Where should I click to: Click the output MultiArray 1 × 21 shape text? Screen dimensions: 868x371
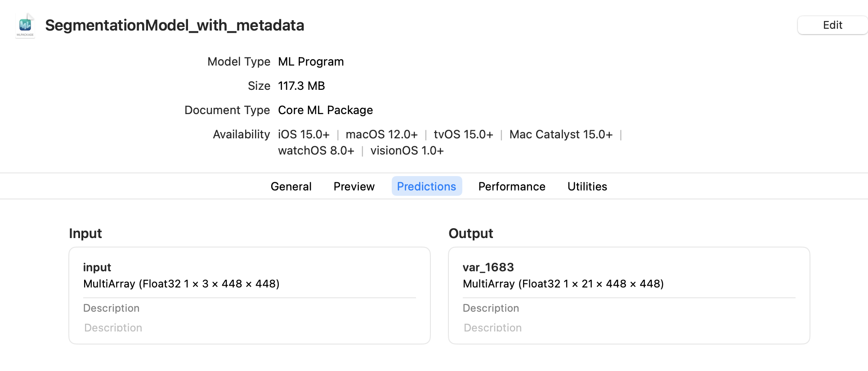pos(563,284)
